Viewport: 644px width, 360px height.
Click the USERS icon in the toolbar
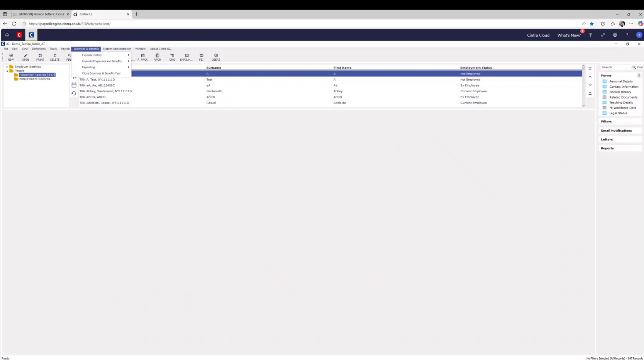(216, 57)
